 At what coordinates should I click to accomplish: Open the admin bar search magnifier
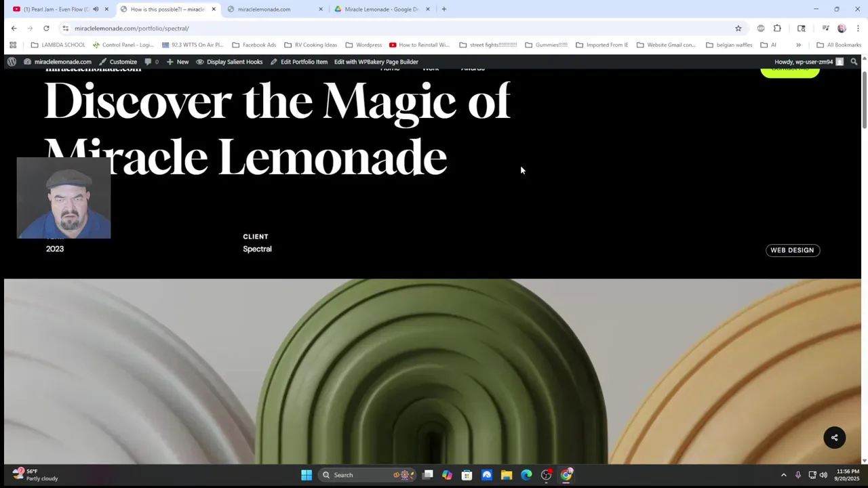854,62
